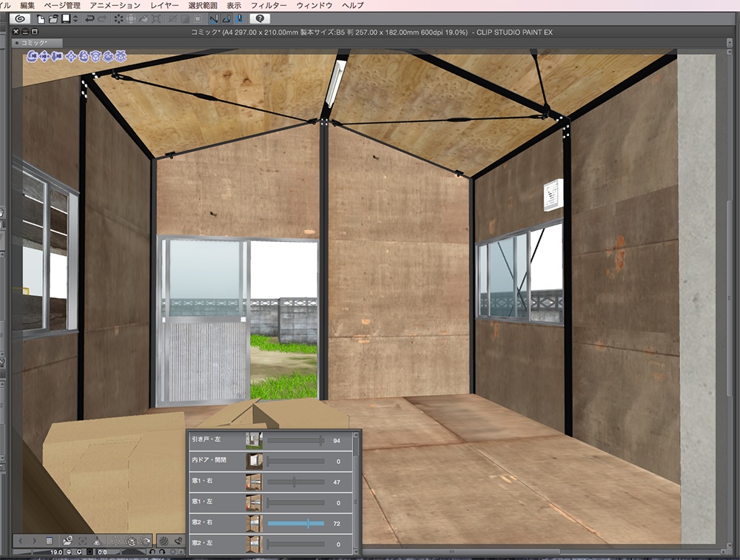The height and width of the screenshot is (560, 740).
Task: Toggle Snap to Ruler
Action: 214,18
